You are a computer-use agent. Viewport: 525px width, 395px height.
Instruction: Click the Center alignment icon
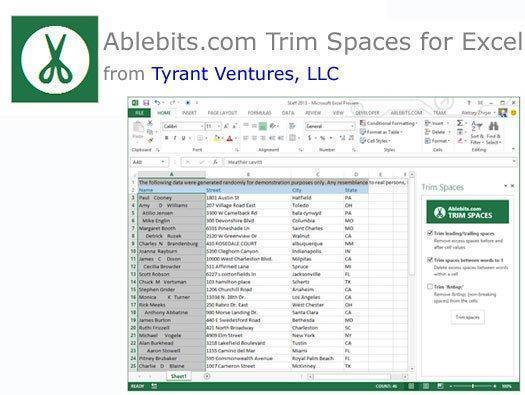click(254, 138)
